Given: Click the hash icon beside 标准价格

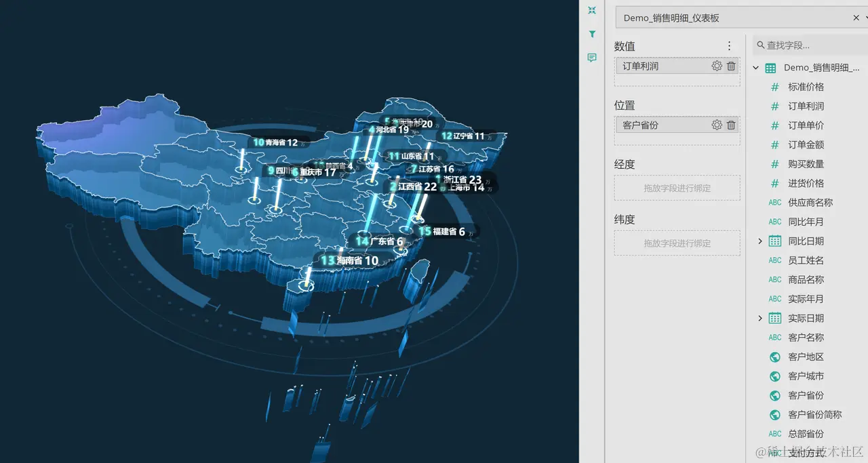Looking at the screenshot, I should 775,87.
